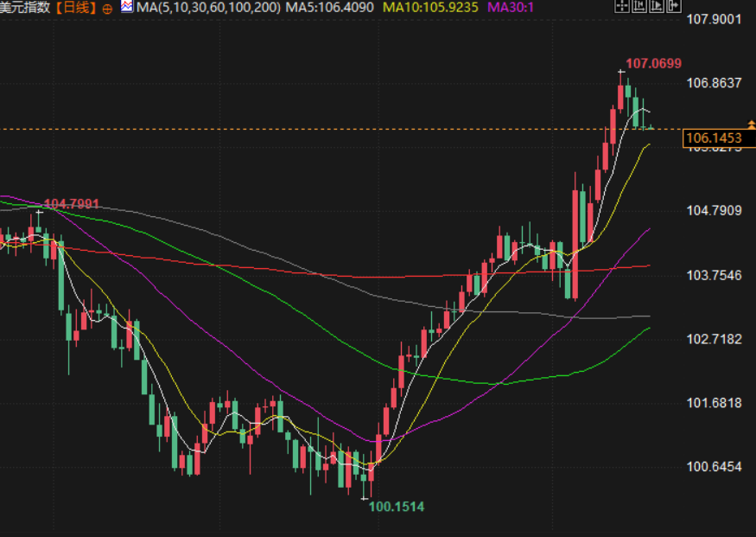Open the 日线 period selector
Screen dimensions: 756x537
click(x=76, y=8)
